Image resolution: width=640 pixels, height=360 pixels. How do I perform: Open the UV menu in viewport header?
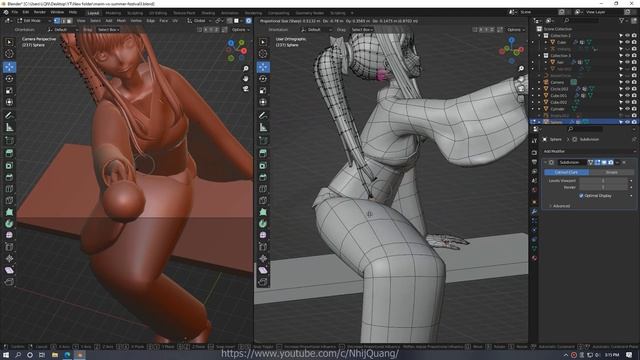(175, 20)
